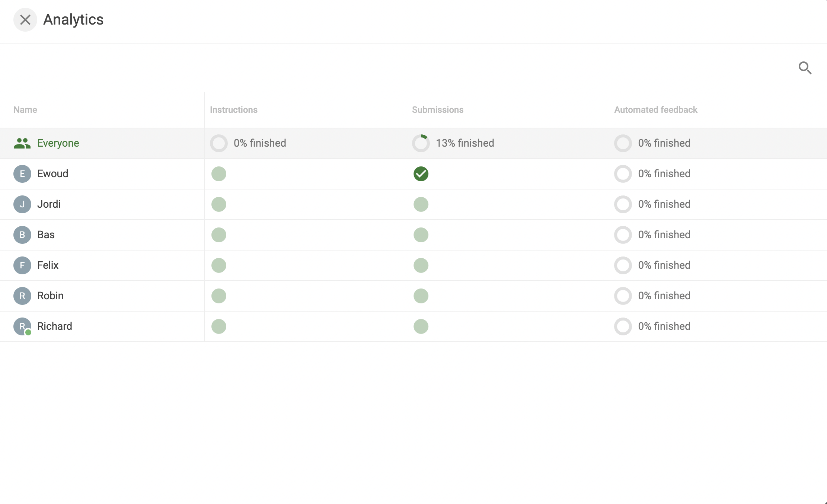Click Jordi's Automated feedback progress ring
This screenshot has height=504, width=827.
click(623, 204)
